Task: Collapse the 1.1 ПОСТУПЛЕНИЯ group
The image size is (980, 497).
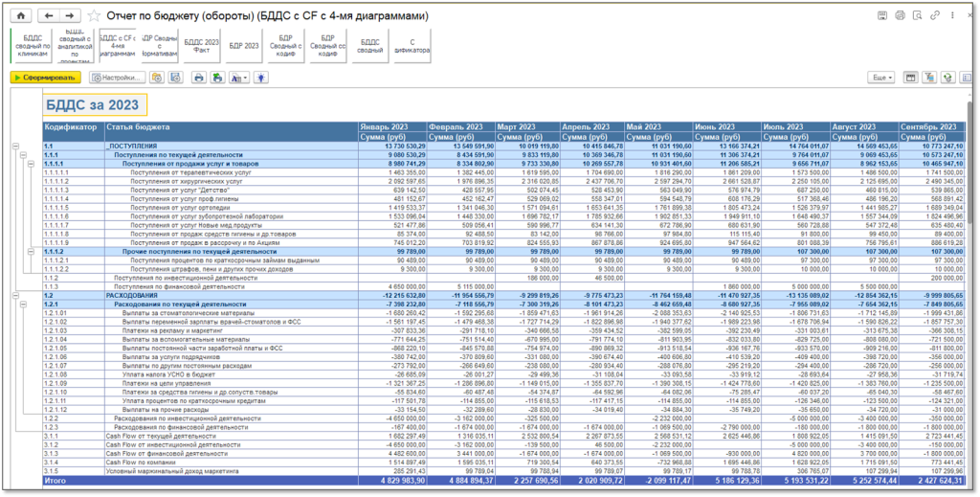Action: [x=15, y=146]
